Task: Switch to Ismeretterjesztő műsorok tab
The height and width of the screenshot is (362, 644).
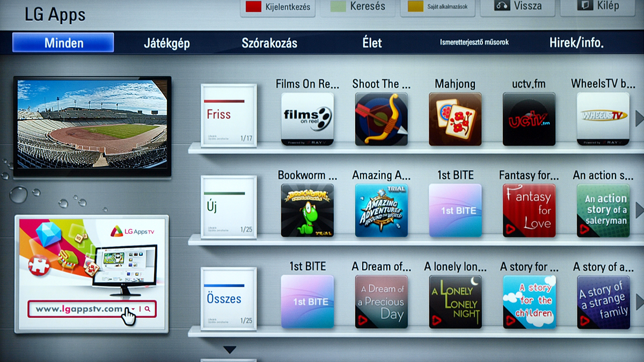Action: pyautogui.click(x=474, y=42)
